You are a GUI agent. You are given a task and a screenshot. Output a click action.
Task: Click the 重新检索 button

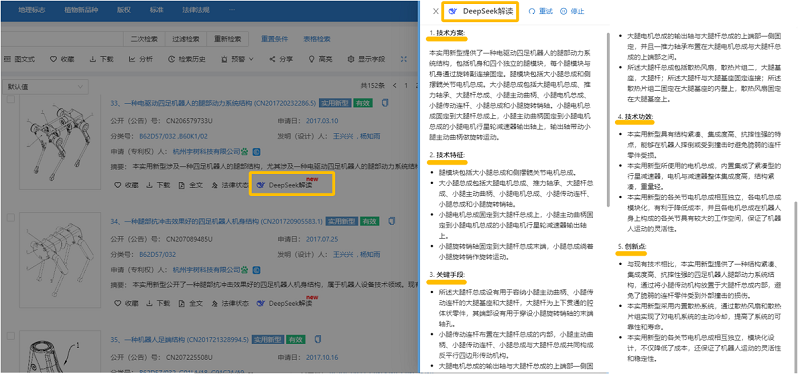coord(228,39)
